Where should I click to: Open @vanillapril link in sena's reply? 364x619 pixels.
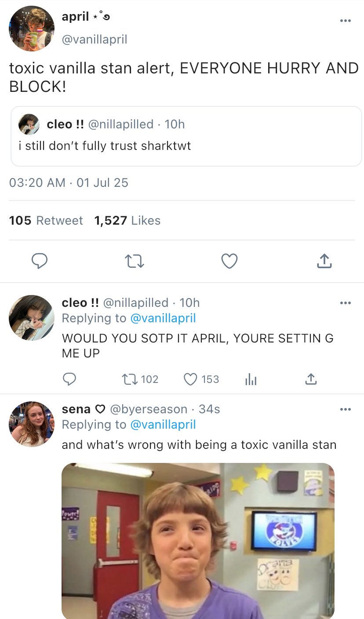tap(163, 424)
